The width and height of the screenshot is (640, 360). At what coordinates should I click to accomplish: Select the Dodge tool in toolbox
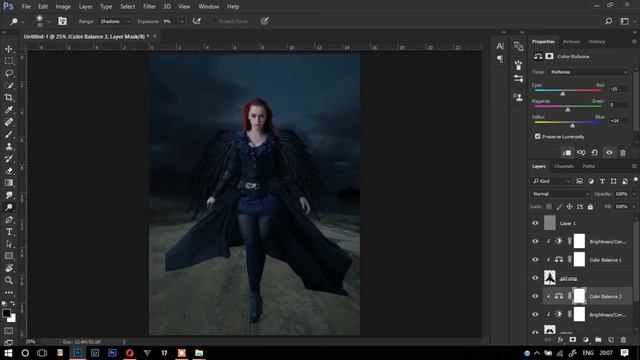click(9, 207)
